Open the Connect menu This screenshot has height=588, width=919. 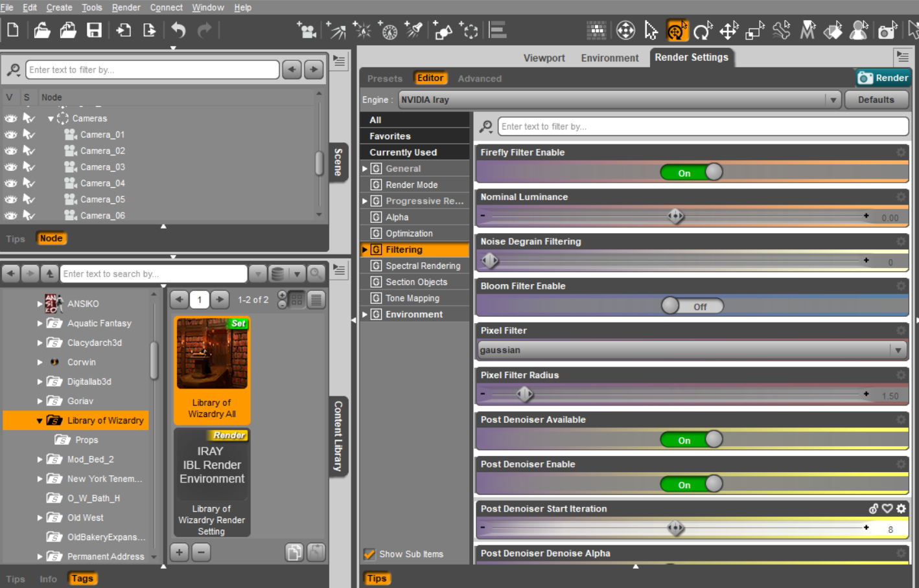click(167, 7)
